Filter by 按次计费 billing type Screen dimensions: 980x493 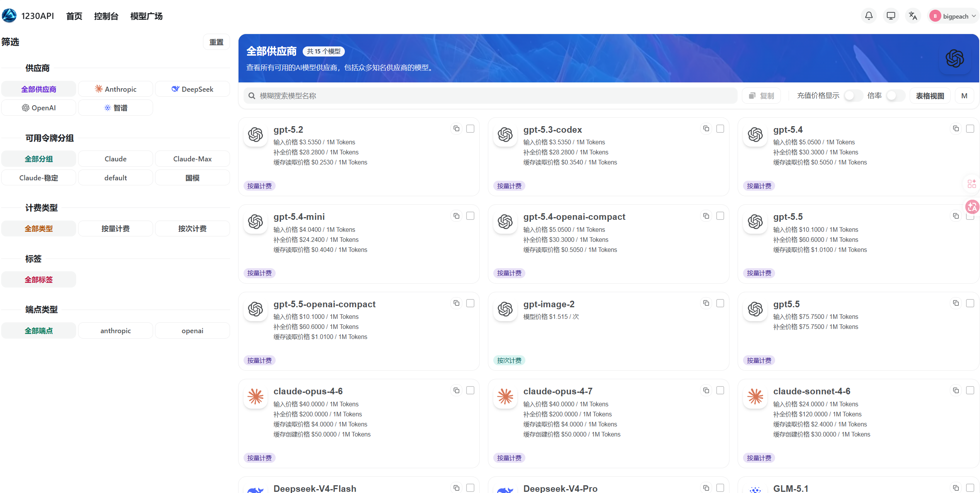pyautogui.click(x=193, y=228)
